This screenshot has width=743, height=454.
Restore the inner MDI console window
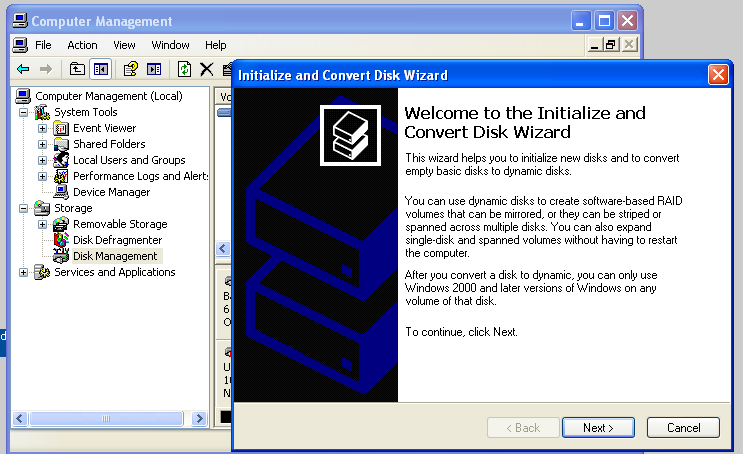[x=611, y=45]
